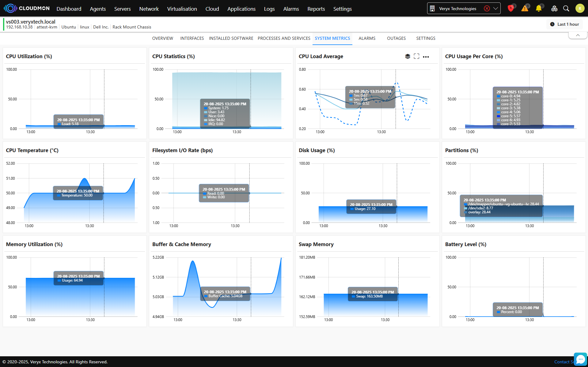The width and height of the screenshot is (588, 367).
Task: Expand CPU Load Average chart to fullscreen
Action: coord(416,56)
